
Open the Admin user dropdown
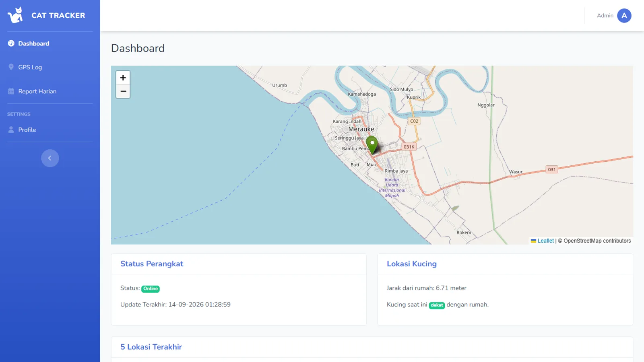pos(614,16)
